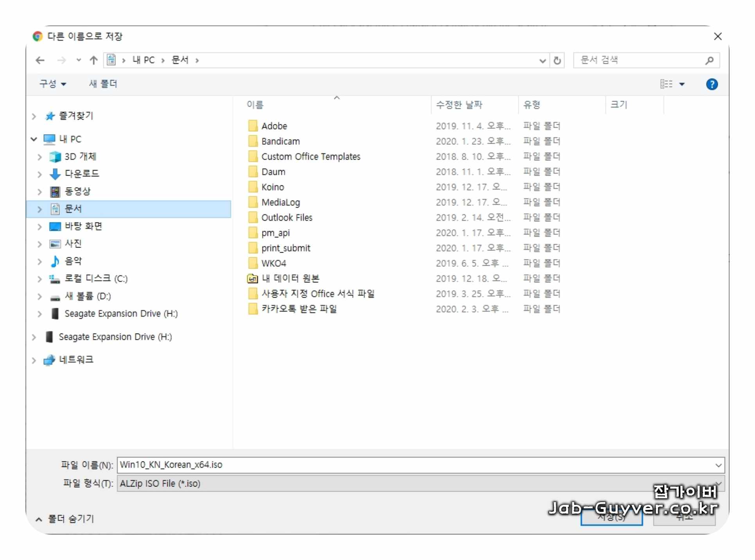Go up one folder level

pos(93,60)
